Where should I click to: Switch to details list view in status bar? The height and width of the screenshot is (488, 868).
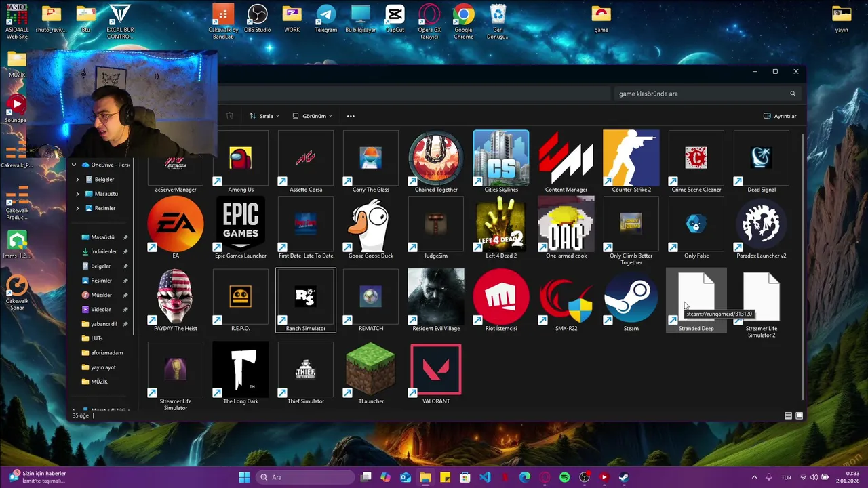tap(788, 415)
